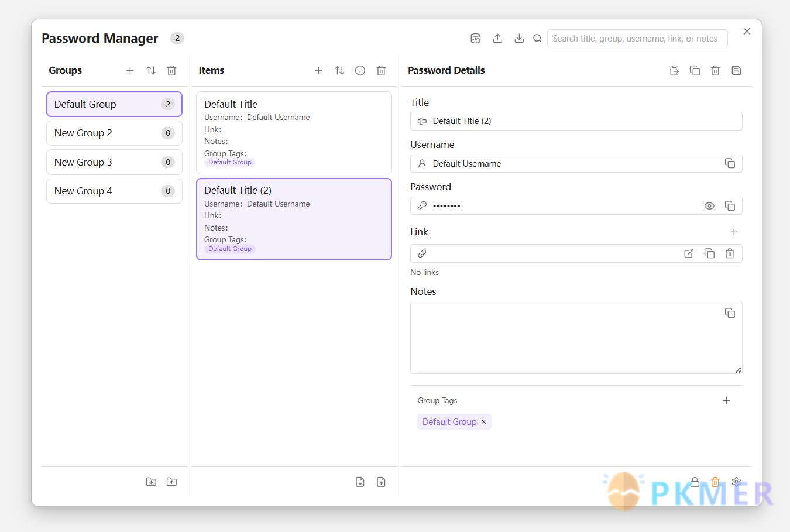
Task: Save the password details
Action: pyautogui.click(x=736, y=71)
